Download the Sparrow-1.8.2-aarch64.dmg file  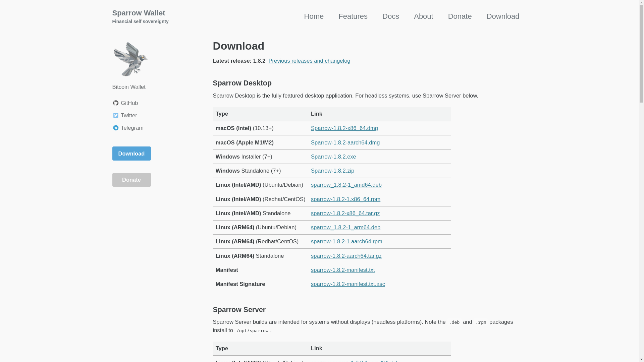(345, 143)
